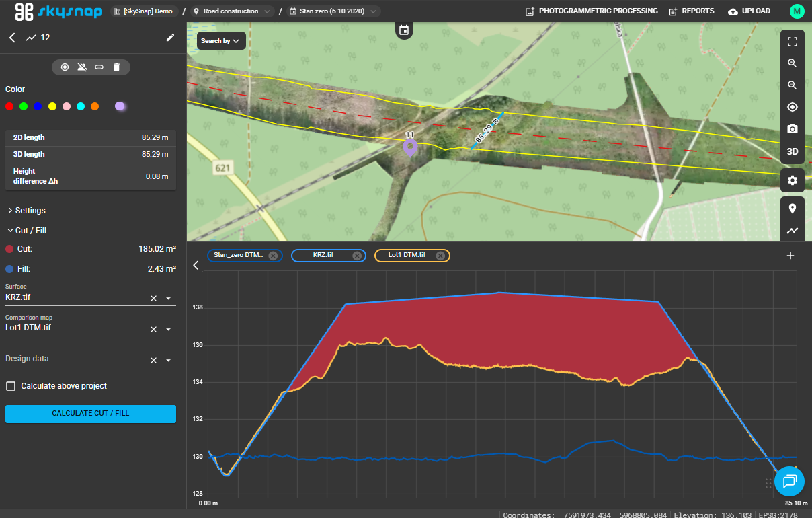
Task: Zoom out on the map
Action: [793, 85]
